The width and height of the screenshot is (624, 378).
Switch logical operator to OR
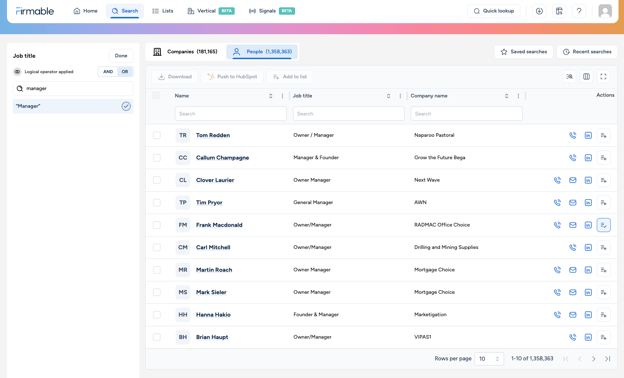pyautogui.click(x=125, y=72)
